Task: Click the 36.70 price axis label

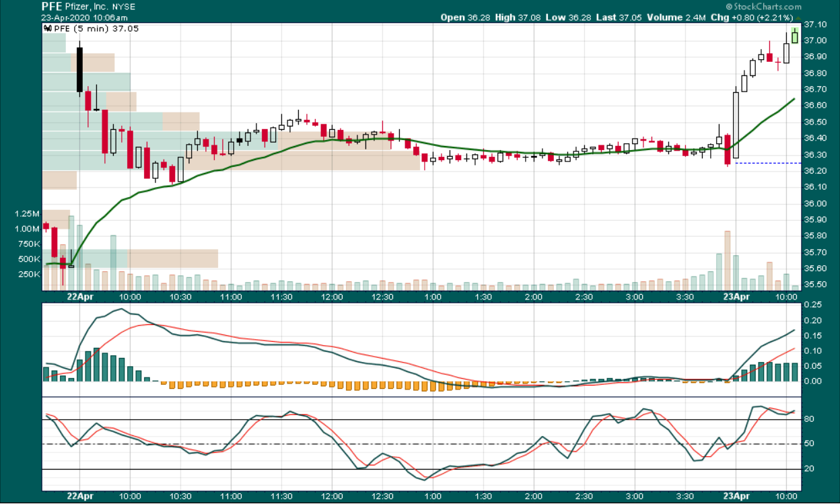Action: coord(815,89)
